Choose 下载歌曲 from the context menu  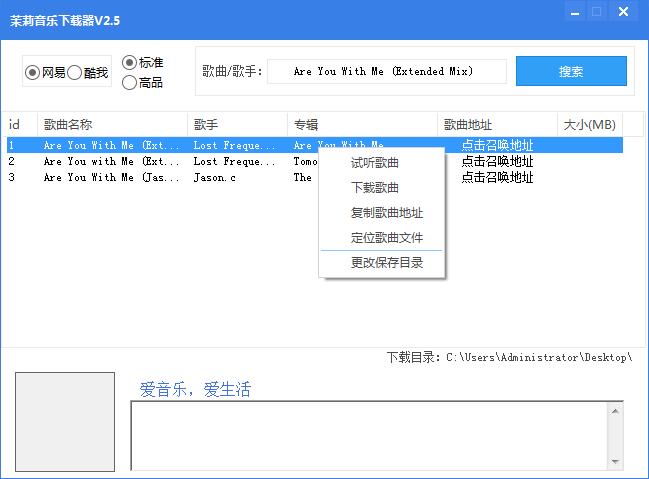pos(375,188)
